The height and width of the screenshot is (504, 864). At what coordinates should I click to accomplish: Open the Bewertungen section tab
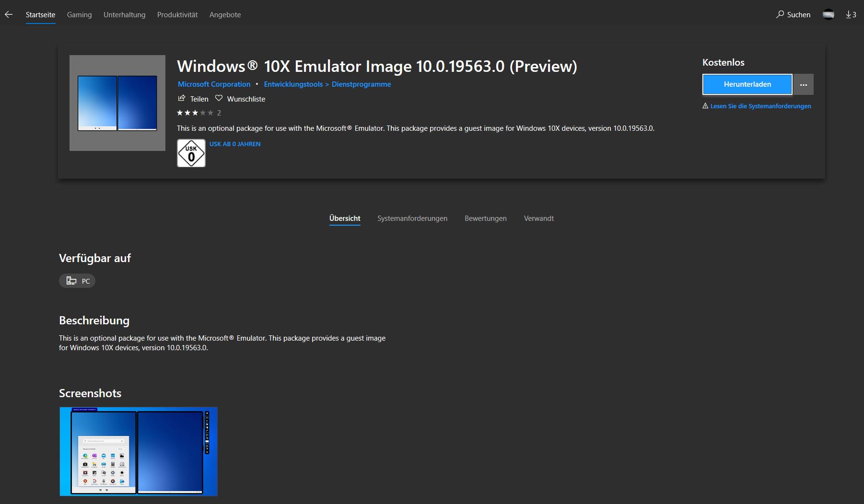pyautogui.click(x=486, y=218)
